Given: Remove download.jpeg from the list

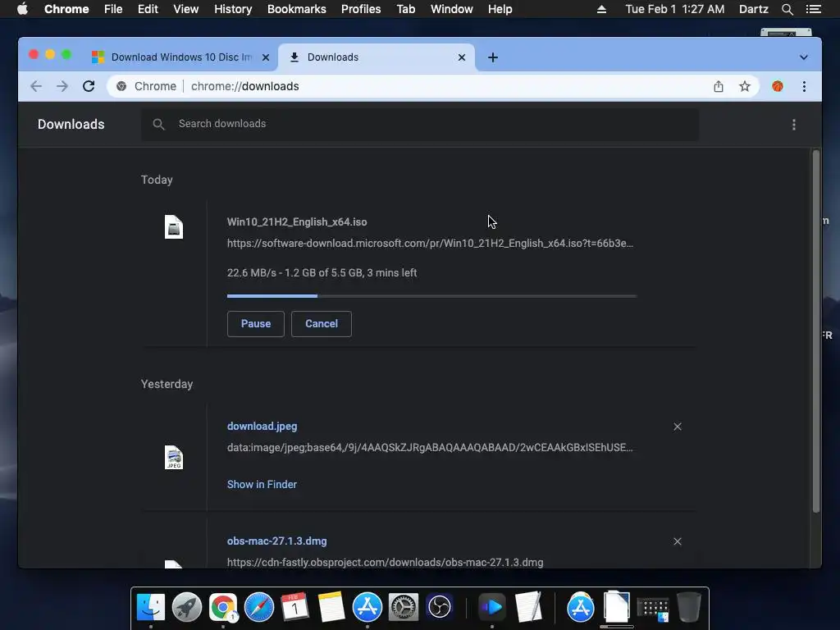Looking at the screenshot, I should 678,427.
